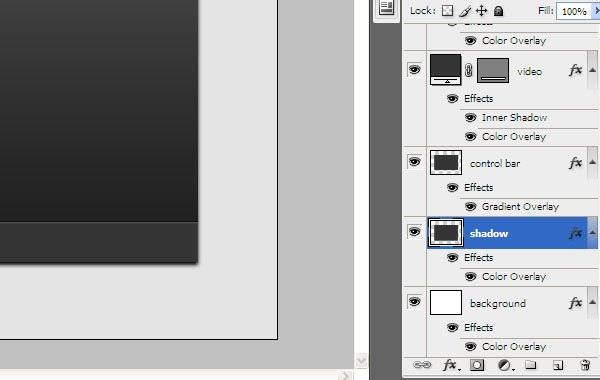Toggle Gradient Overlay effect visibility
The width and height of the screenshot is (600, 380).
click(470, 207)
